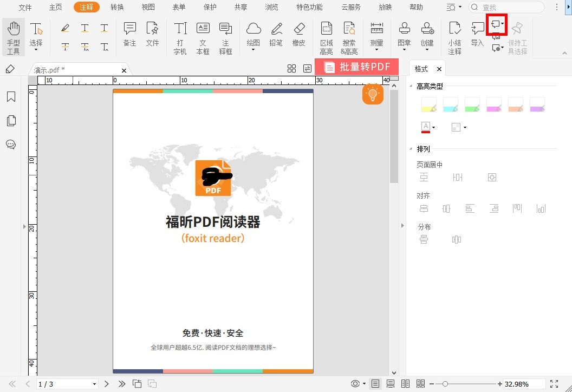Toggle the light bulb assistant on the page
The image size is (572, 392).
[373, 94]
